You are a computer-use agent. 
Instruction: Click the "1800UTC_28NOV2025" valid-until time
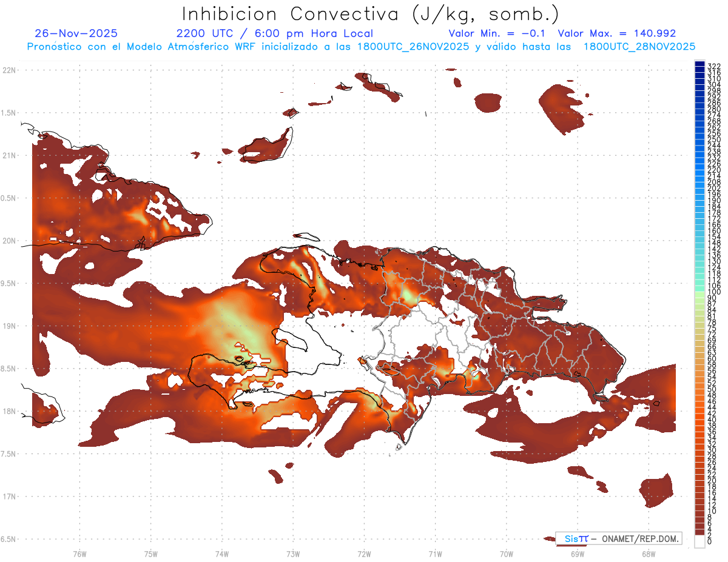[x=639, y=47]
